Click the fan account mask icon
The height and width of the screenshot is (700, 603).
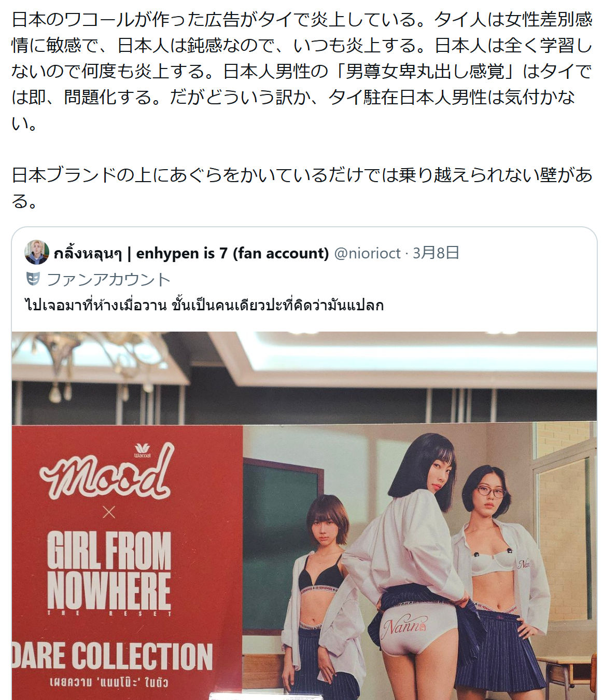(x=33, y=279)
